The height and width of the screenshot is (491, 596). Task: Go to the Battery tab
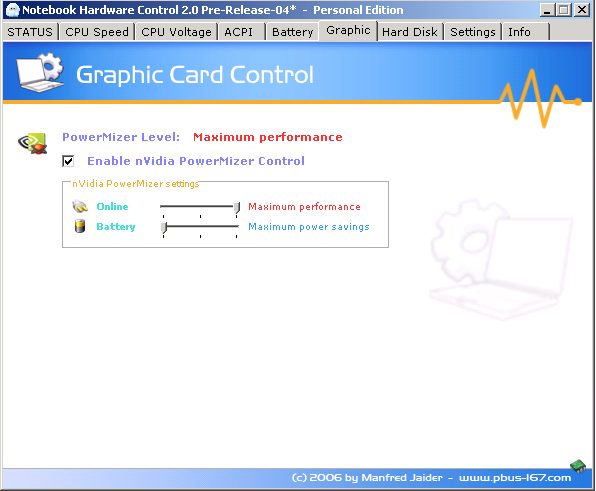pos(292,32)
